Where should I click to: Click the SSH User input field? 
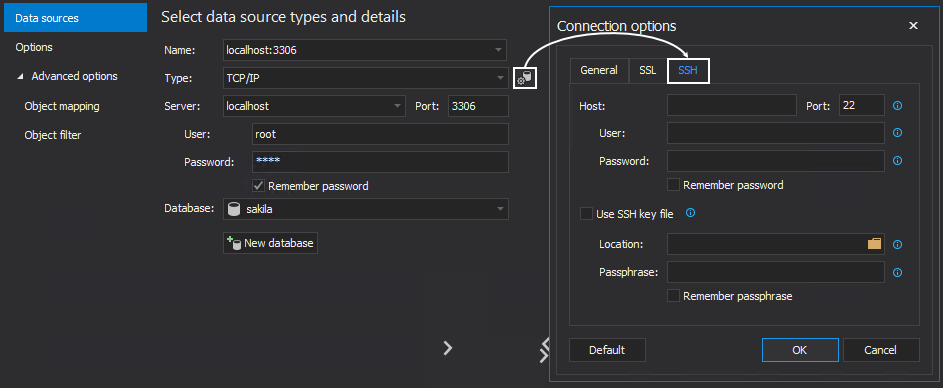[776, 133]
